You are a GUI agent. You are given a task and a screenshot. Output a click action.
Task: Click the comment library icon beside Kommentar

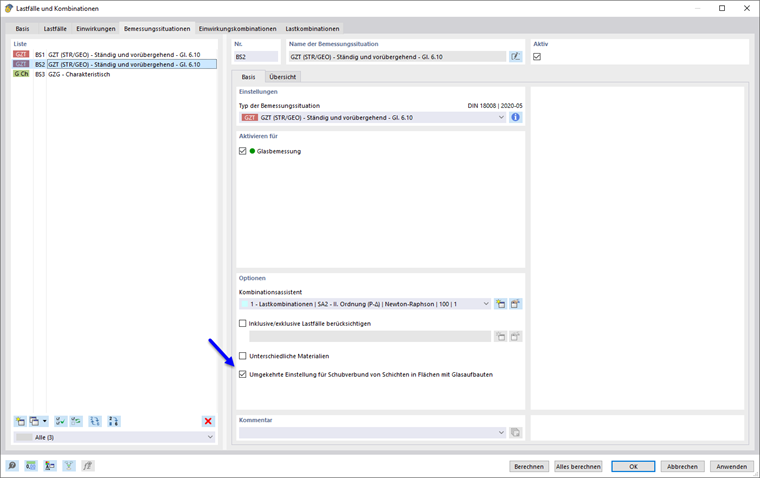coord(516,432)
